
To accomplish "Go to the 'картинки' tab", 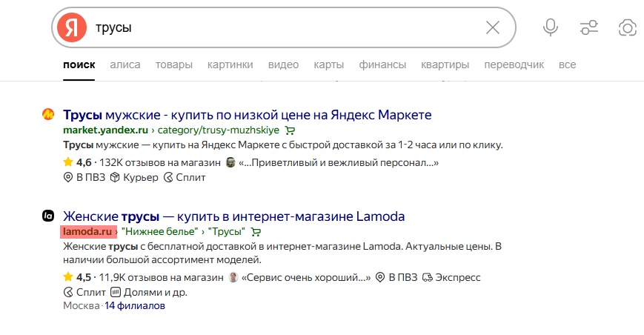I will click(x=230, y=65).
